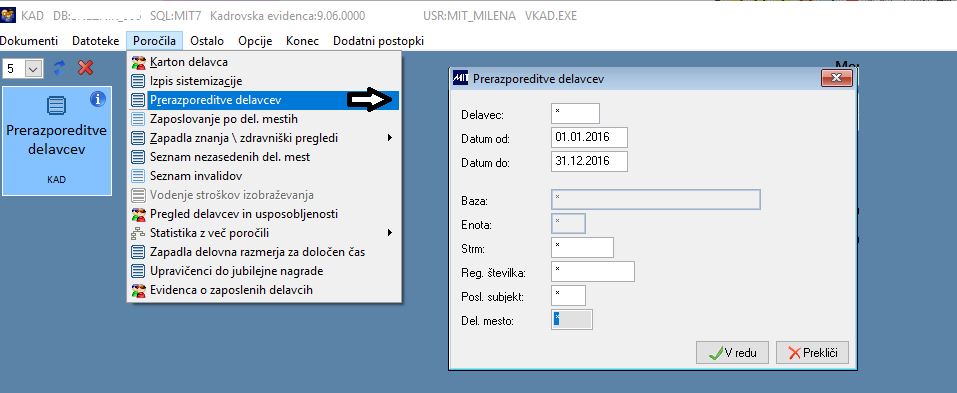957x393 pixels.
Task: Click the icon beside Seznam invalidov
Action: click(139, 176)
